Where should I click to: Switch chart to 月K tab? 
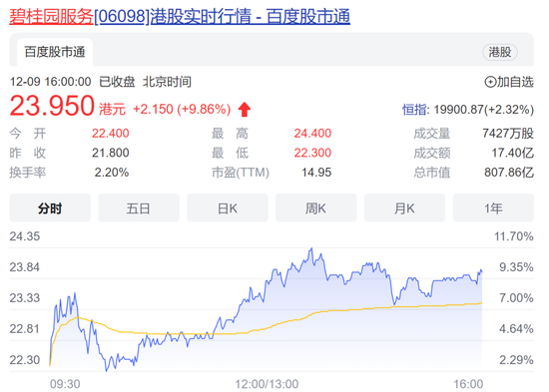click(x=404, y=207)
